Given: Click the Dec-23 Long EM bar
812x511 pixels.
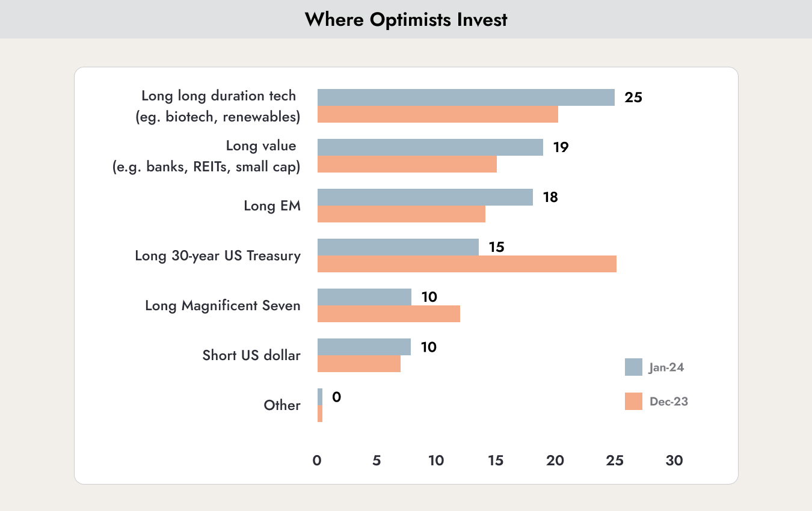Looking at the screenshot, I should (401, 214).
